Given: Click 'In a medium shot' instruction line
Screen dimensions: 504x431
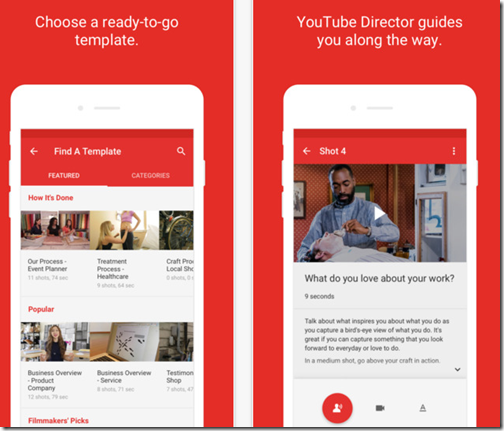Looking at the screenshot, I should [x=372, y=360].
